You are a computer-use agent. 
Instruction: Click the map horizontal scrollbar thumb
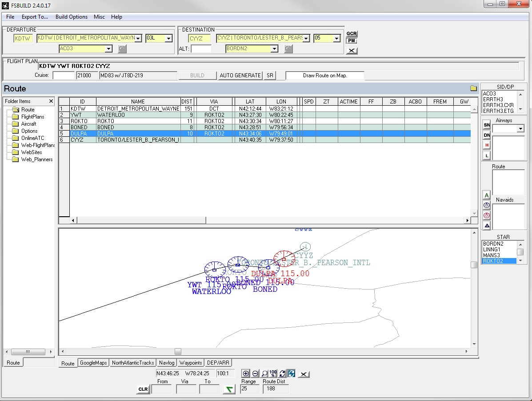(x=178, y=352)
